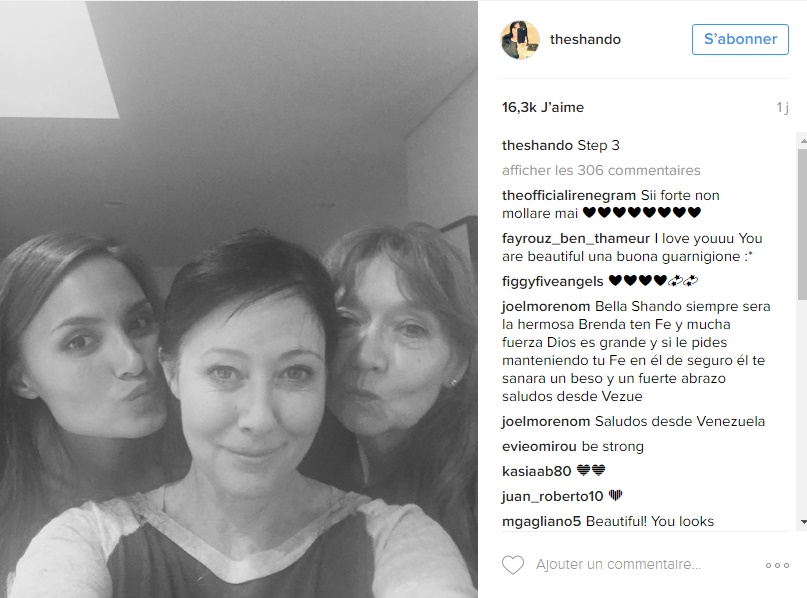Click the S'abonner follow button
The width and height of the screenshot is (807, 598).
point(740,39)
